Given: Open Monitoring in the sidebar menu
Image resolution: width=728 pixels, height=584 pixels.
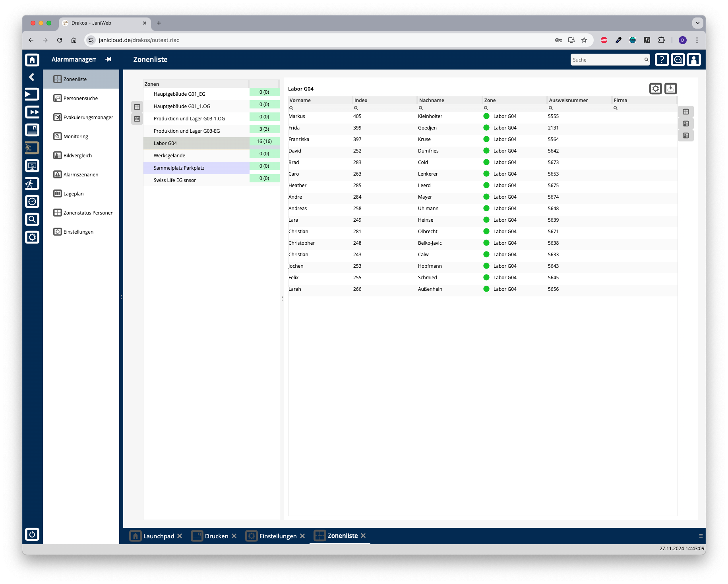Looking at the screenshot, I should tap(81, 136).
